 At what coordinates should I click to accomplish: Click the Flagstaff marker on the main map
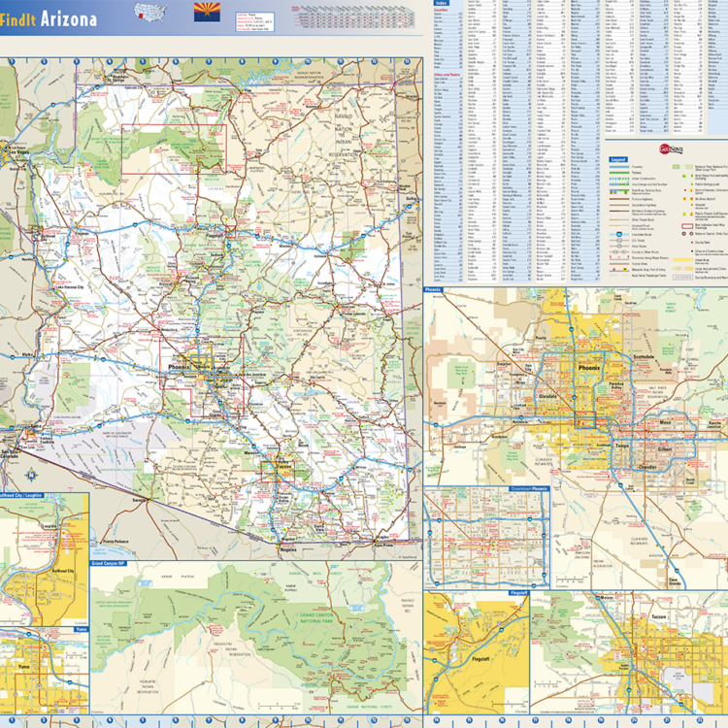(x=215, y=233)
